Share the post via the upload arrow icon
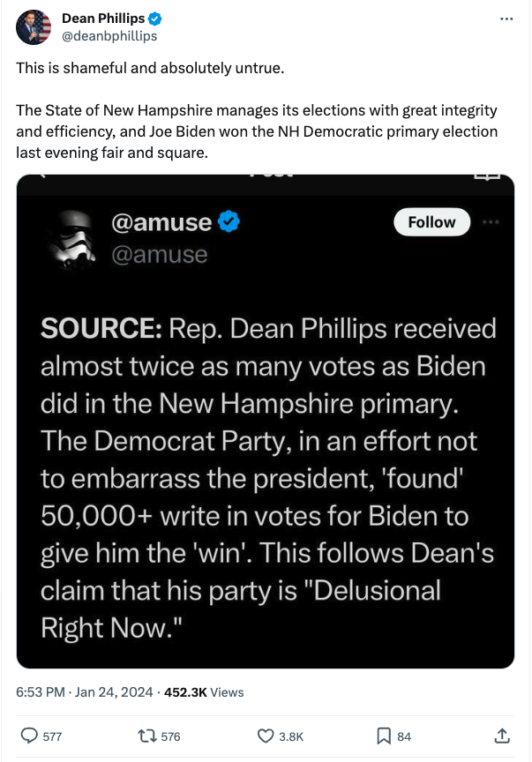532x762 pixels. (500, 736)
